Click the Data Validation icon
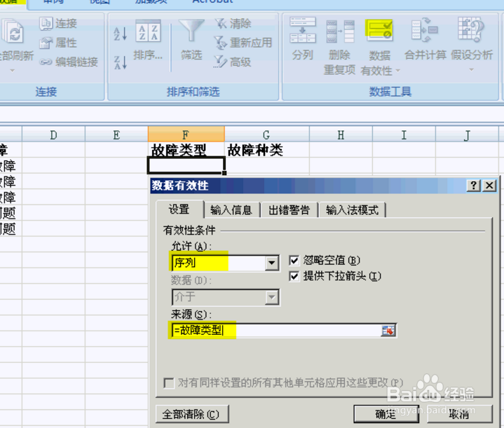Screen dimensions: 504x428 pyautogui.click(x=379, y=31)
